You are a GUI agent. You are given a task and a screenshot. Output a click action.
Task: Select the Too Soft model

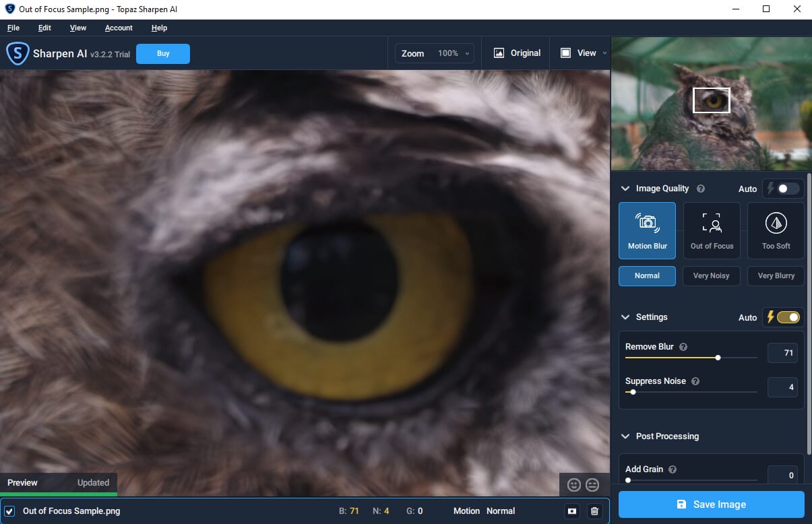776,230
